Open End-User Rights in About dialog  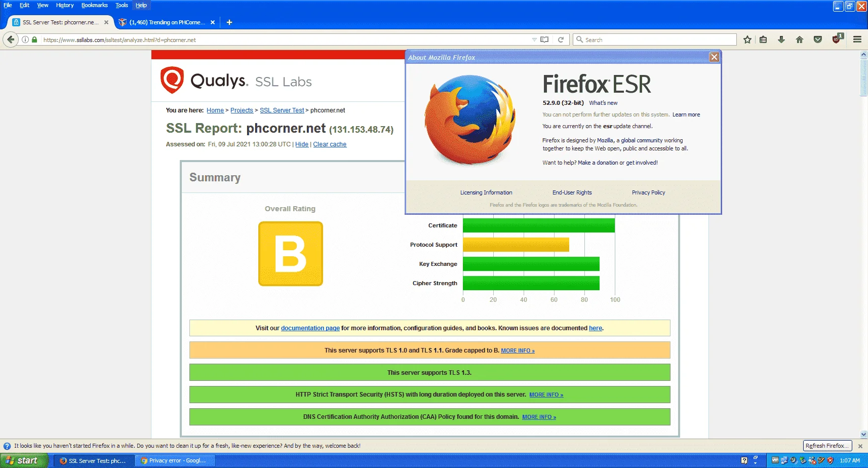point(572,192)
